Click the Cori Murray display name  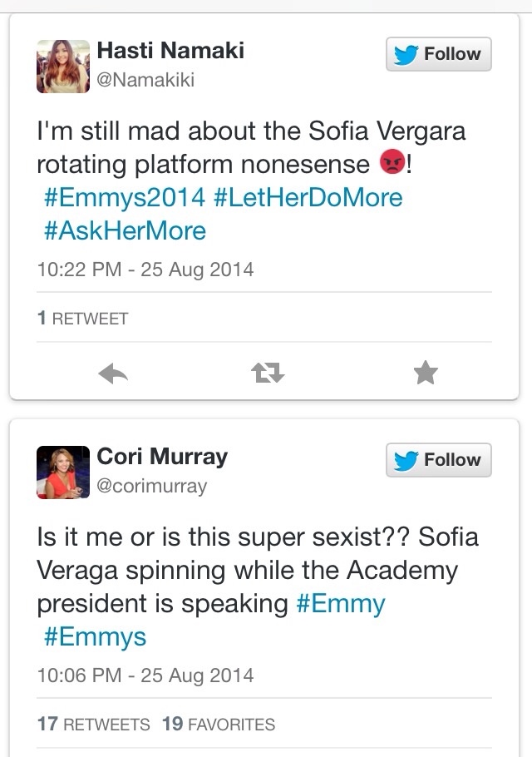coord(162,456)
